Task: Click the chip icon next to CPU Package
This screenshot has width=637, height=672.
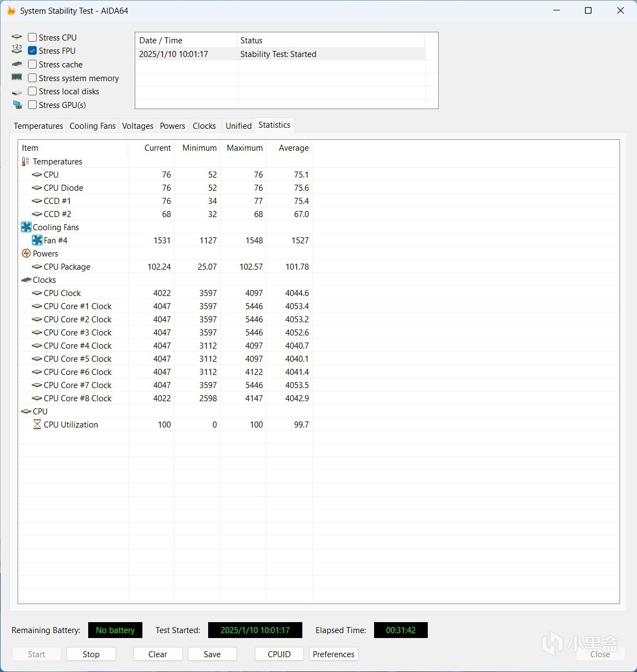Action: pos(37,266)
